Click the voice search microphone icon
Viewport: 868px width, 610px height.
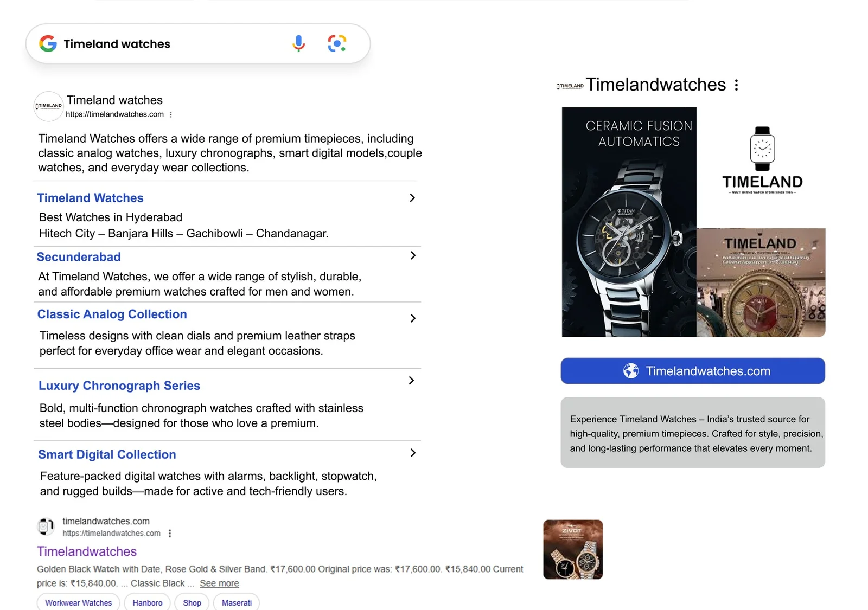[x=298, y=43]
